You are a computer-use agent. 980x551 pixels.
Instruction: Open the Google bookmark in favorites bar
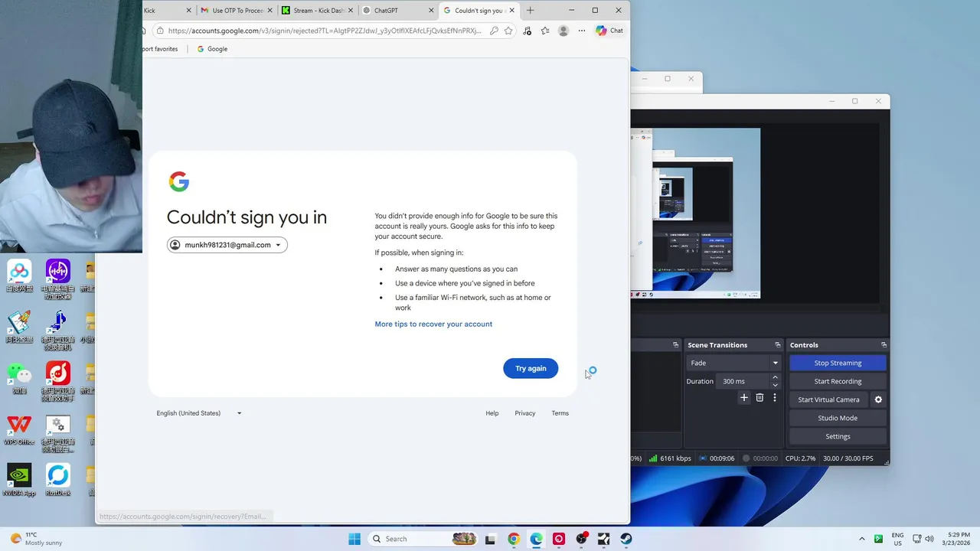pyautogui.click(x=212, y=49)
